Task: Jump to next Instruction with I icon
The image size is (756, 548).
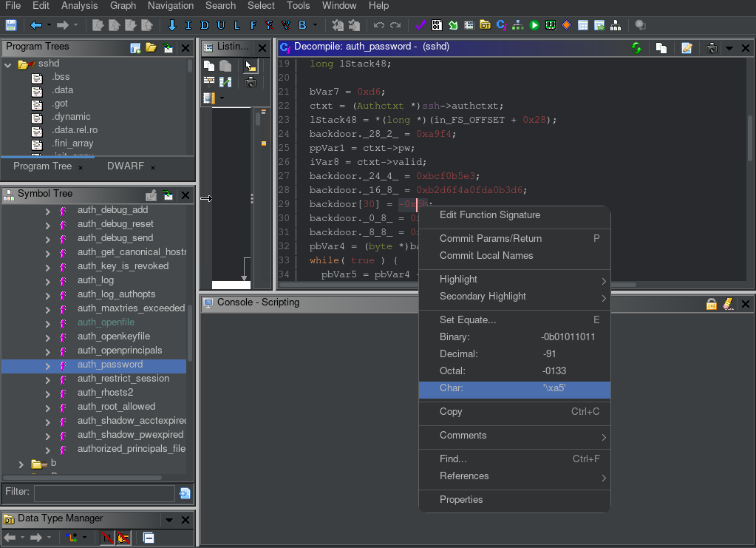Action: point(188,25)
